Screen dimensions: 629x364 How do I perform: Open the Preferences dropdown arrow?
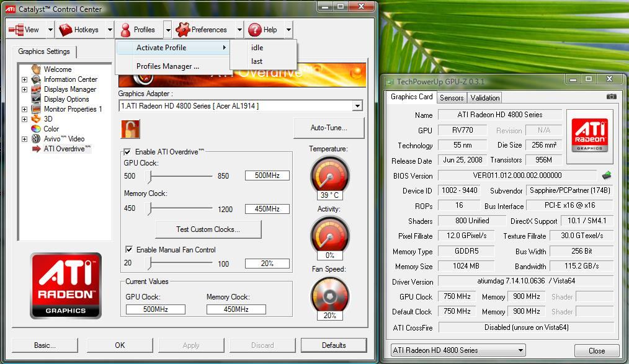(239, 30)
